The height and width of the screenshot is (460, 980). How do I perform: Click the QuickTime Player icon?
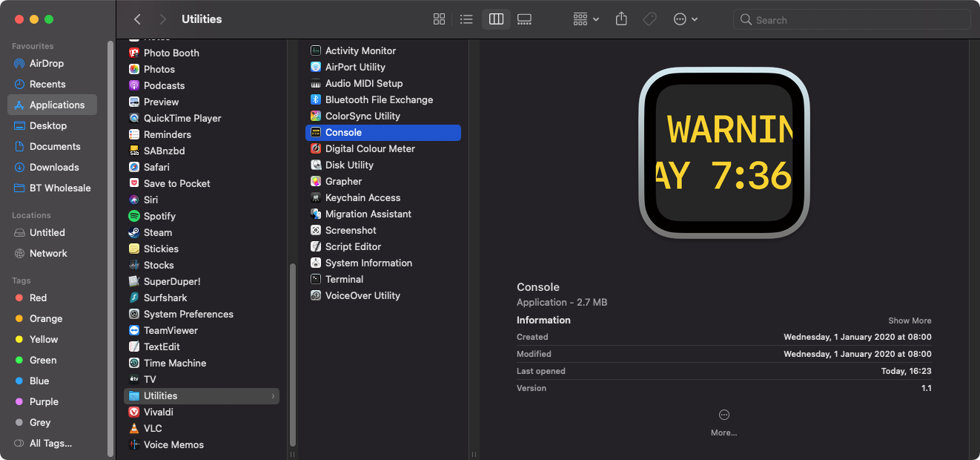point(134,118)
